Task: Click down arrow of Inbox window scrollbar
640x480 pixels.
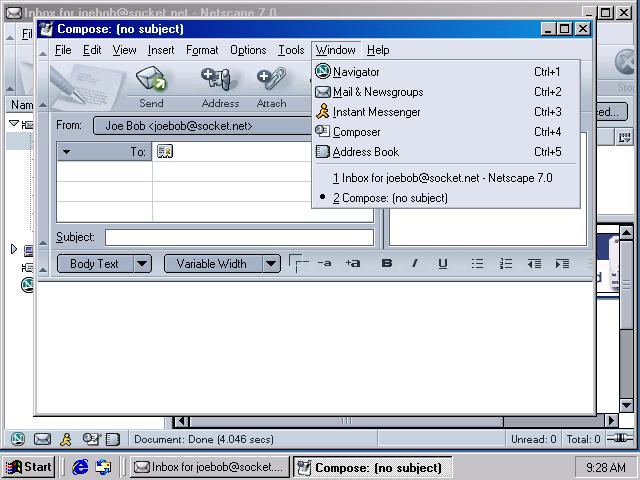Action: 626,405
